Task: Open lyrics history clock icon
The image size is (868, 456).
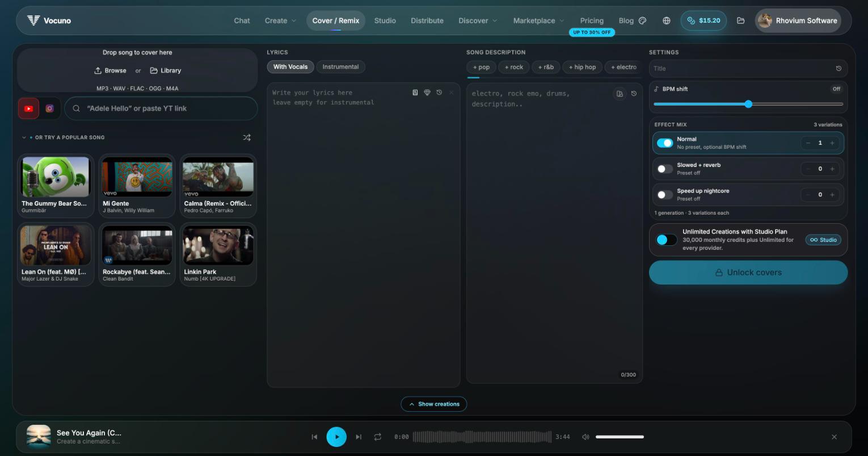Action: [x=439, y=93]
